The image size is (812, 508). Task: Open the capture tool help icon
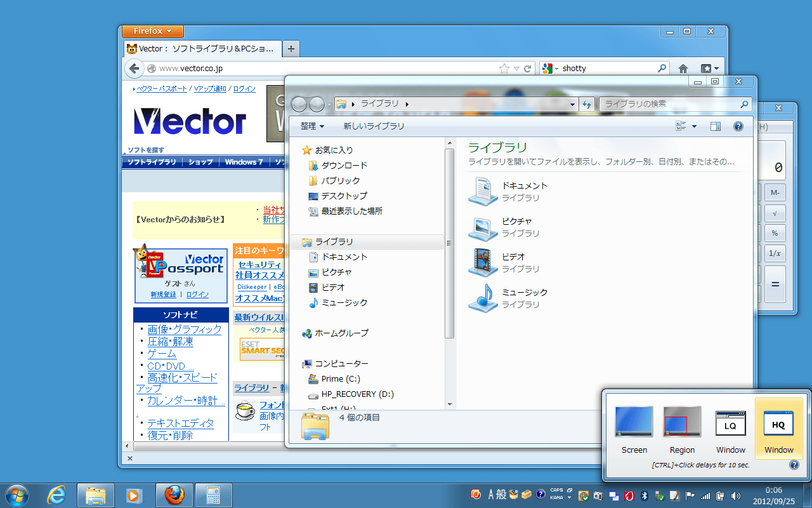pyautogui.click(x=794, y=465)
